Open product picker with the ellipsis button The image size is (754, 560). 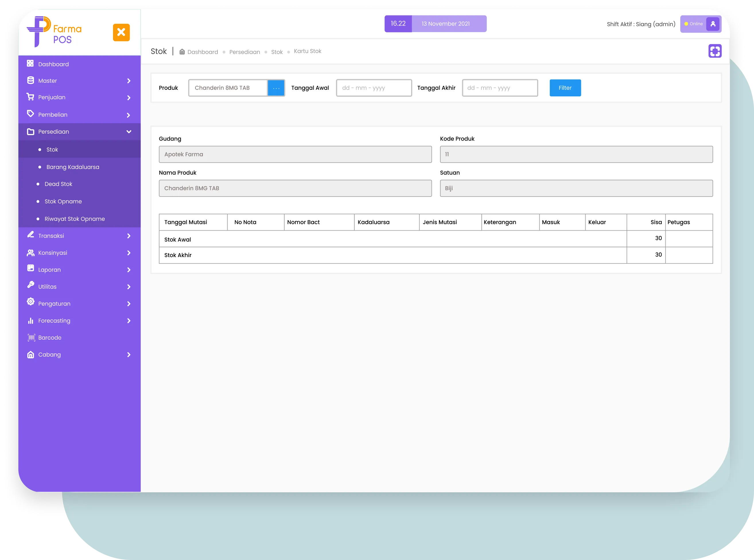click(x=276, y=88)
